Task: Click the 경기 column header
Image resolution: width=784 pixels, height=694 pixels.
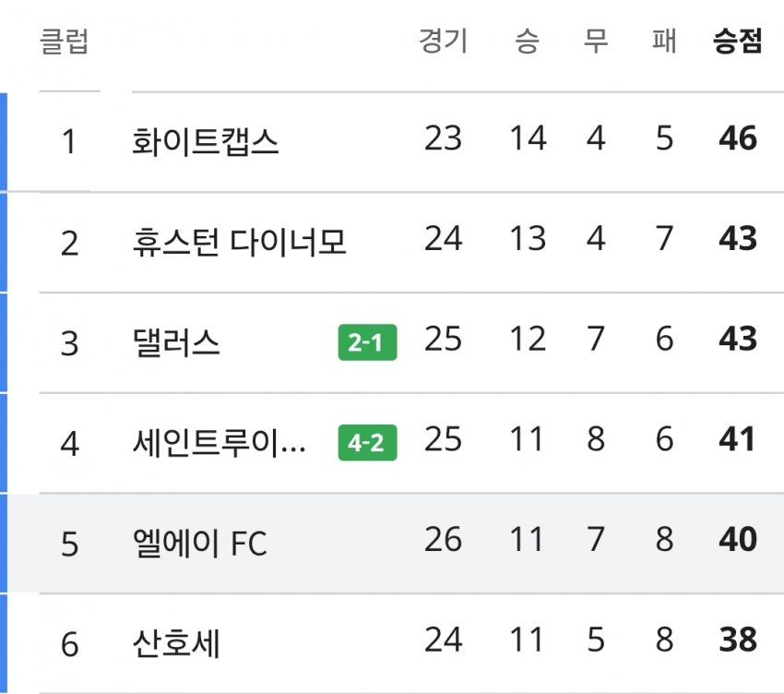Action: 443,41
